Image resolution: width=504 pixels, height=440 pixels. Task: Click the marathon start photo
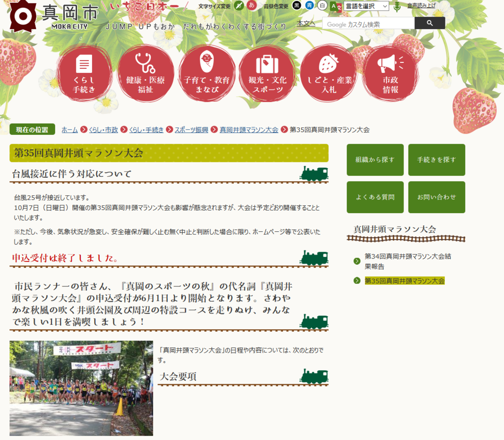point(81,388)
